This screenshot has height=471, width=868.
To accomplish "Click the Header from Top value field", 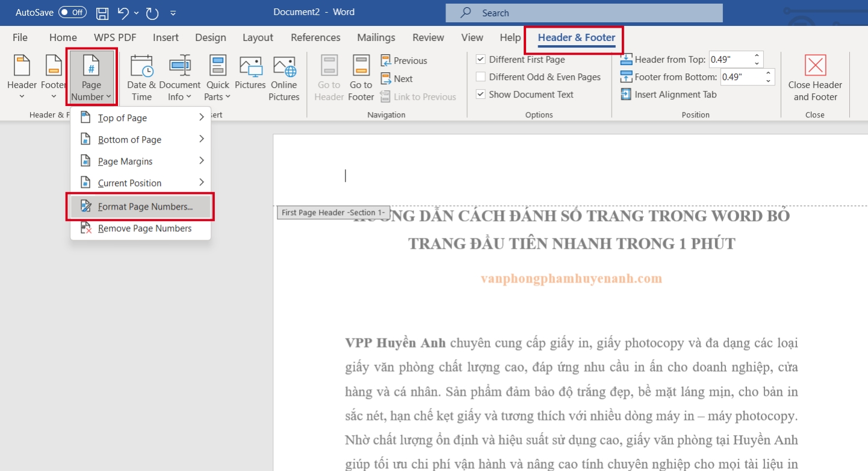I will click(729, 60).
